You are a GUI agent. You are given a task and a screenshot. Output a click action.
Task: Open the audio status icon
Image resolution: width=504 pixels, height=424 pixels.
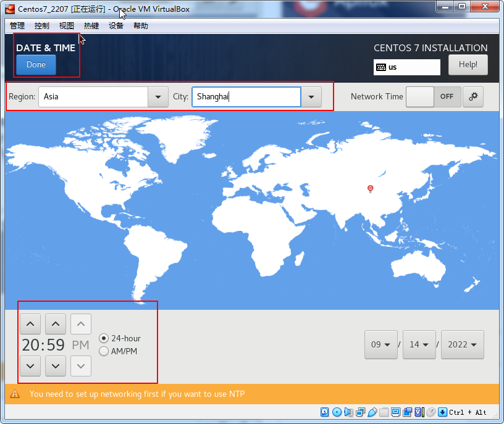(x=348, y=412)
